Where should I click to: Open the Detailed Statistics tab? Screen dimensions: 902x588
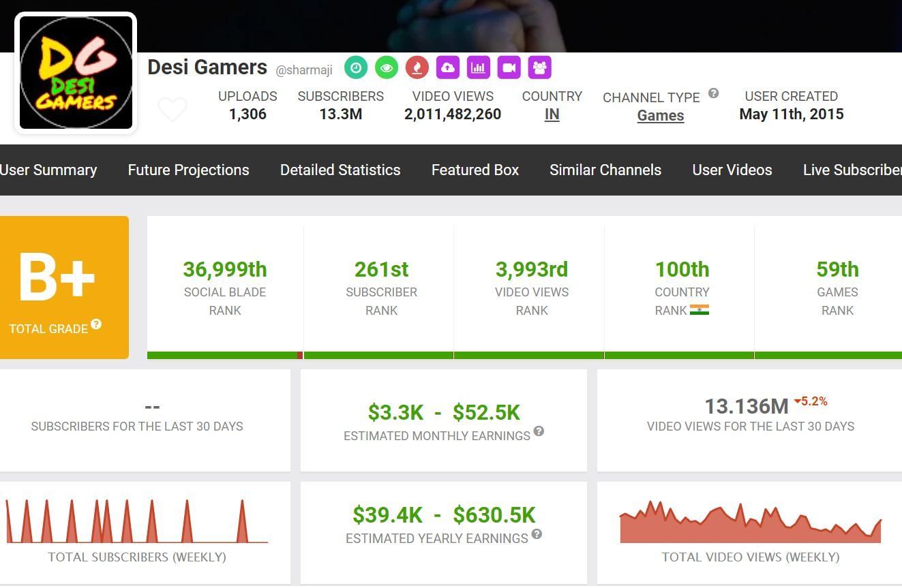coord(340,170)
